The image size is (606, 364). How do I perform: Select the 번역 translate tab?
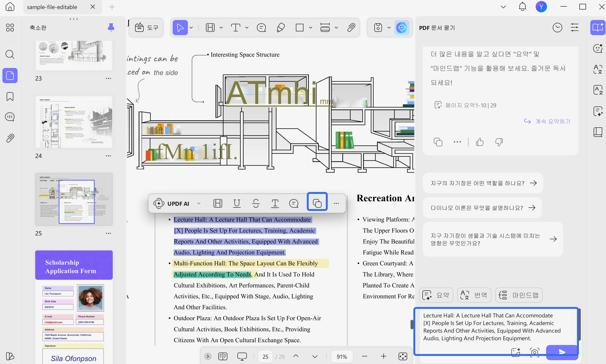(474, 295)
